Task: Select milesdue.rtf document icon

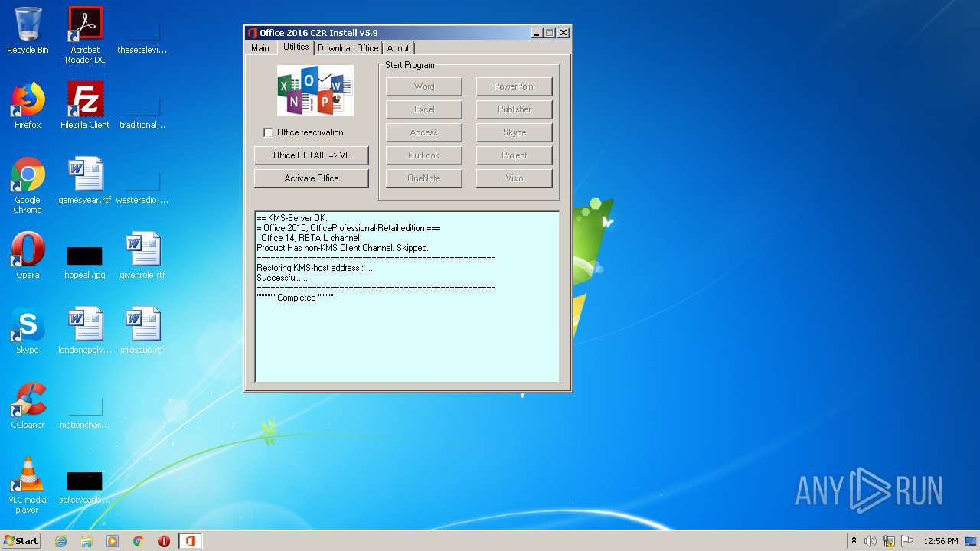Action: coord(142,331)
